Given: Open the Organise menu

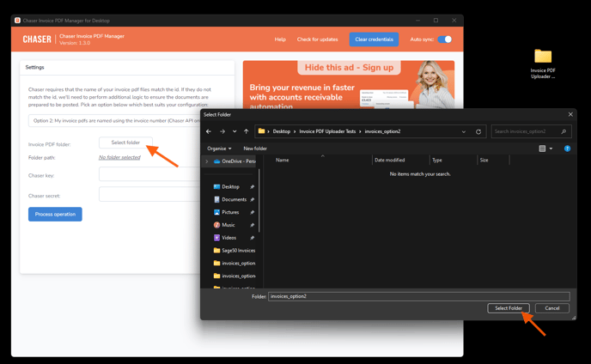Looking at the screenshot, I should [x=219, y=149].
